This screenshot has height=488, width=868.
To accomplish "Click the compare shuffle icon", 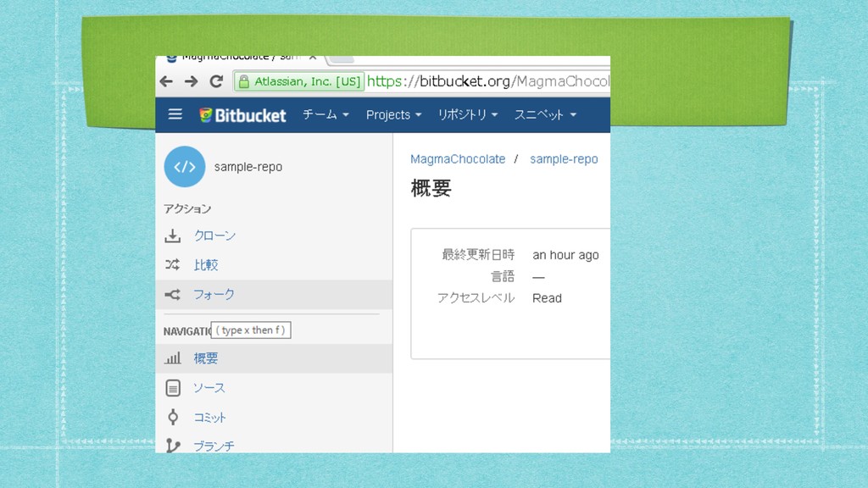I will click(173, 264).
